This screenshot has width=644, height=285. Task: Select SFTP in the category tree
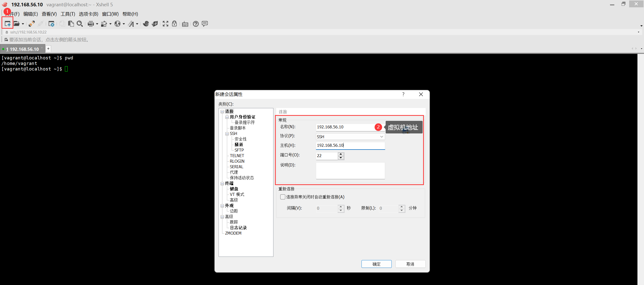point(239,150)
